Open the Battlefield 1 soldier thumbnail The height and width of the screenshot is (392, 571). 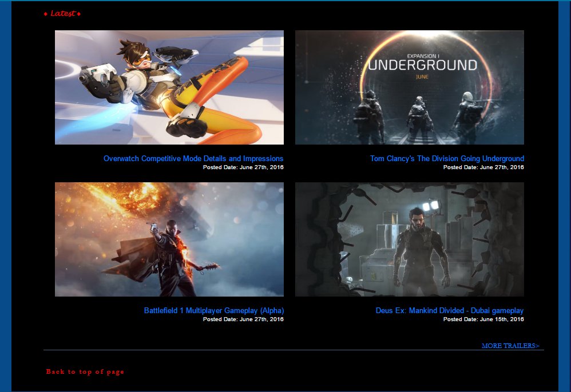[169, 239]
